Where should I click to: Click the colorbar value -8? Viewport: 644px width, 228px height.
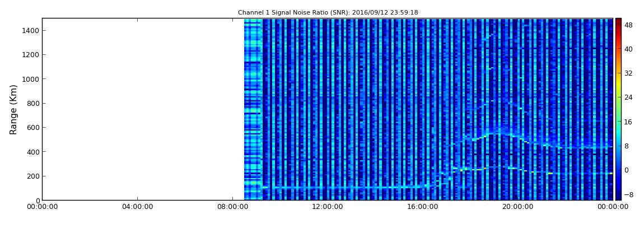tap(628, 194)
